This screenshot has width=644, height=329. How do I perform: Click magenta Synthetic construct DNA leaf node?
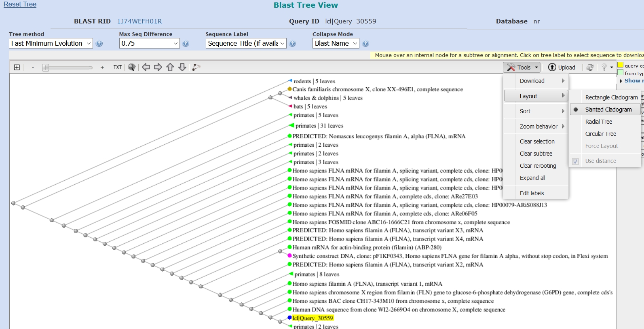289,255
